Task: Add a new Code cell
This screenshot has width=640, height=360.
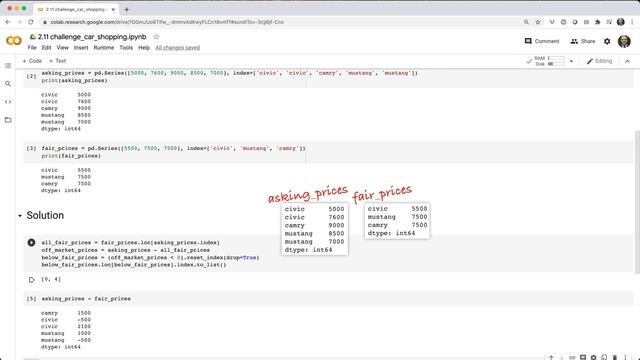Action: click(32, 61)
